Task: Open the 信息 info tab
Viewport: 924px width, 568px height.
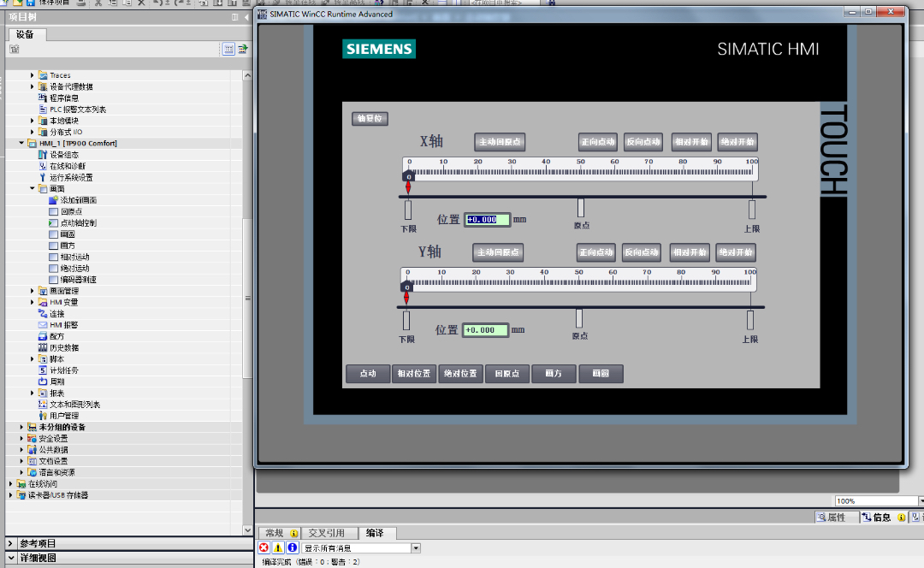Action: 883,518
